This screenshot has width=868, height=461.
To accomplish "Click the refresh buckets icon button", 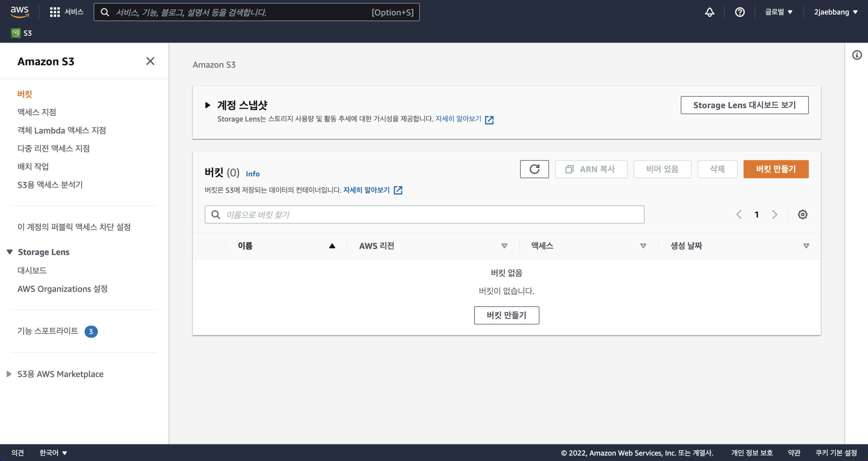I will coord(534,169).
